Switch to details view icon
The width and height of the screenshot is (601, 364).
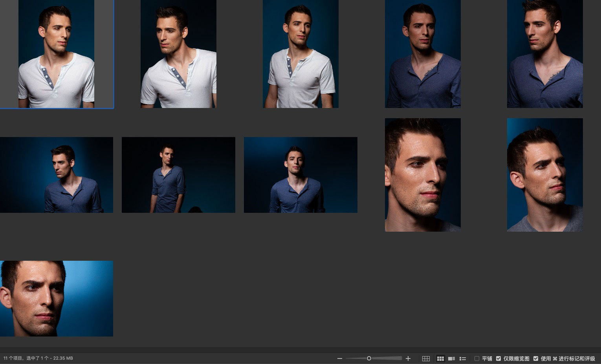[451, 359]
